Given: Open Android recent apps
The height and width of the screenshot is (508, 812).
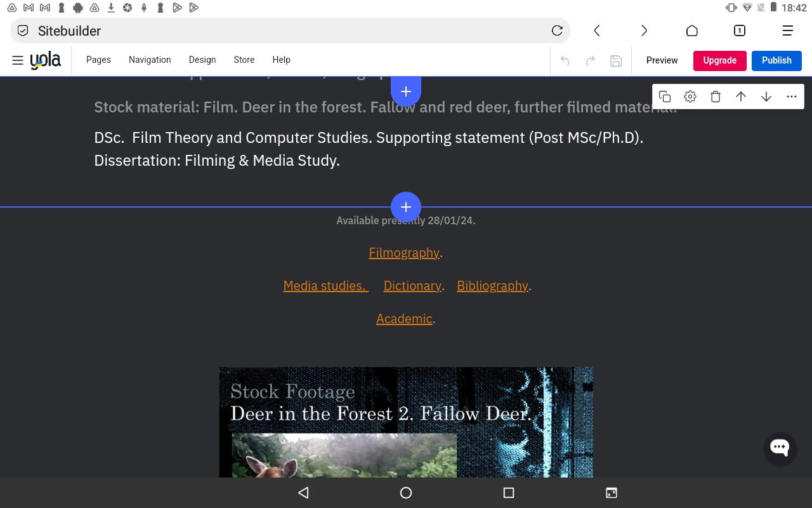Looking at the screenshot, I should tap(508, 493).
